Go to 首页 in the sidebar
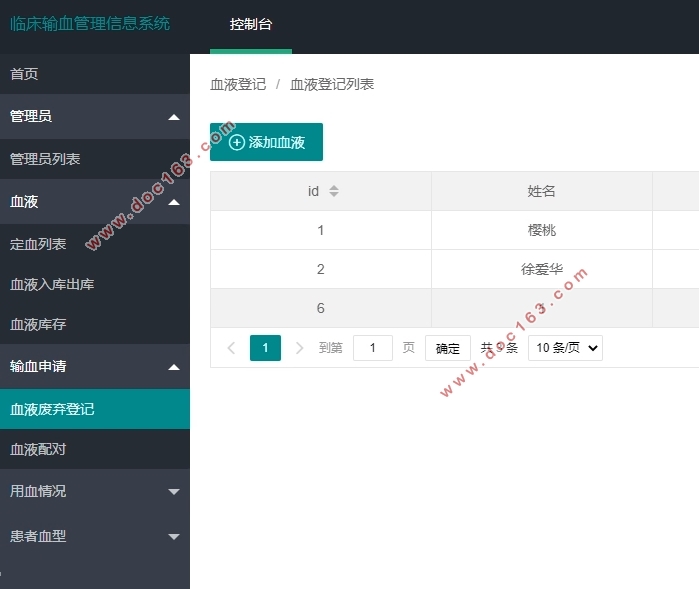The height and width of the screenshot is (589, 699). 95,74
